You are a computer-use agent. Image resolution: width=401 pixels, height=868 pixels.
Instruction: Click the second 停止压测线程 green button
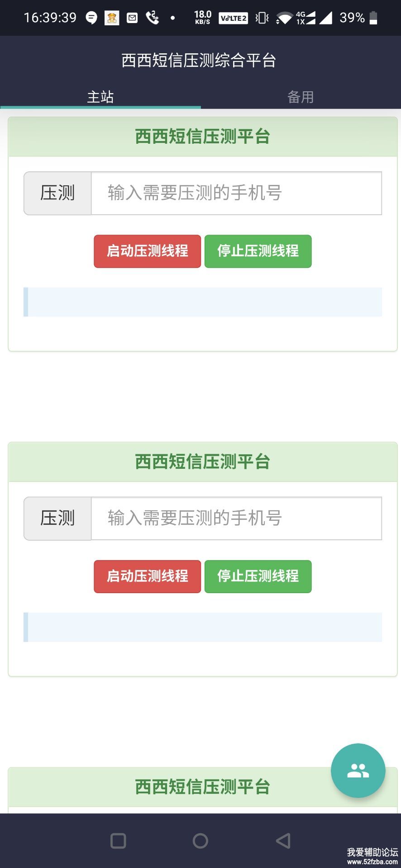[x=258, y=576]
